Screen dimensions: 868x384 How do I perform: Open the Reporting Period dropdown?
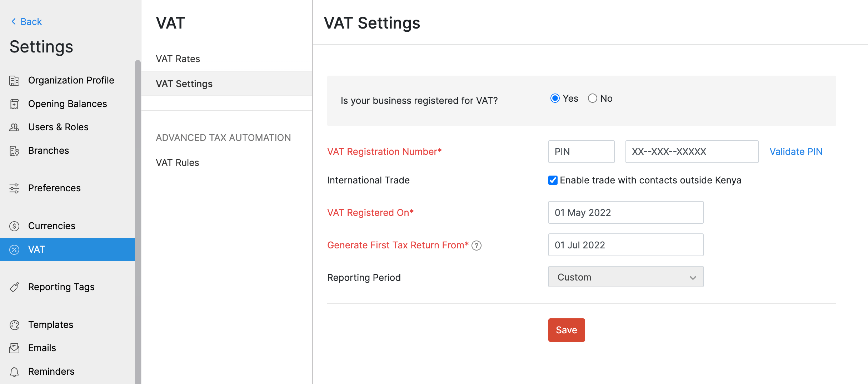click(625, 277)
